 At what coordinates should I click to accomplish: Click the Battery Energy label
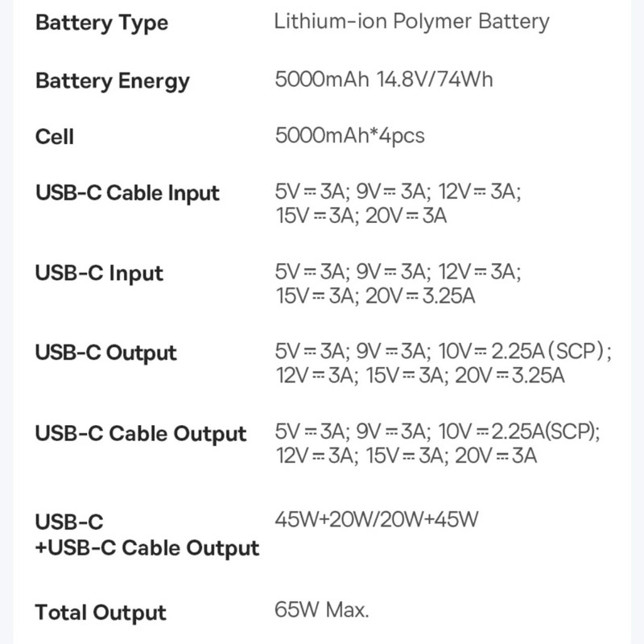(x=113, y=80)
